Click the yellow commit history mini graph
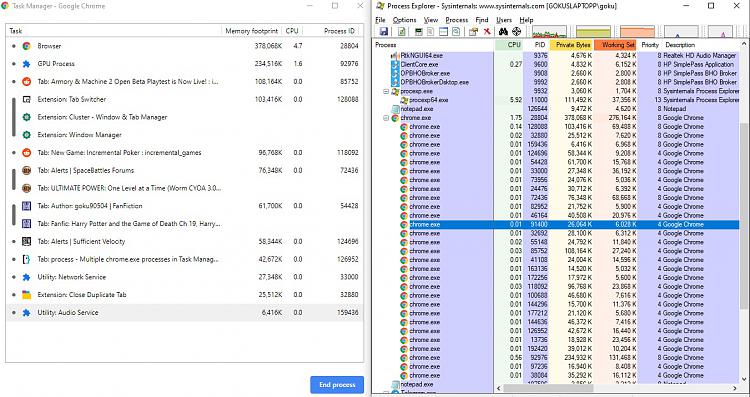750x397 pixels. 594,32
